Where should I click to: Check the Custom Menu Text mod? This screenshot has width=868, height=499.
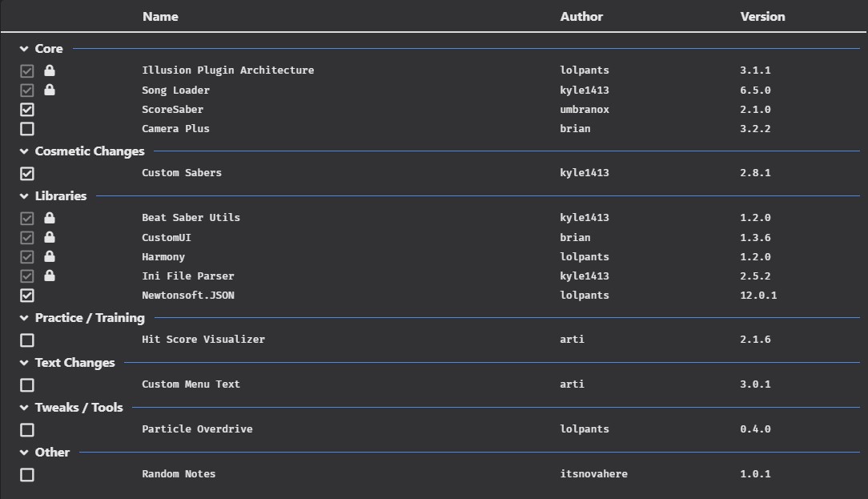point(27,385)
